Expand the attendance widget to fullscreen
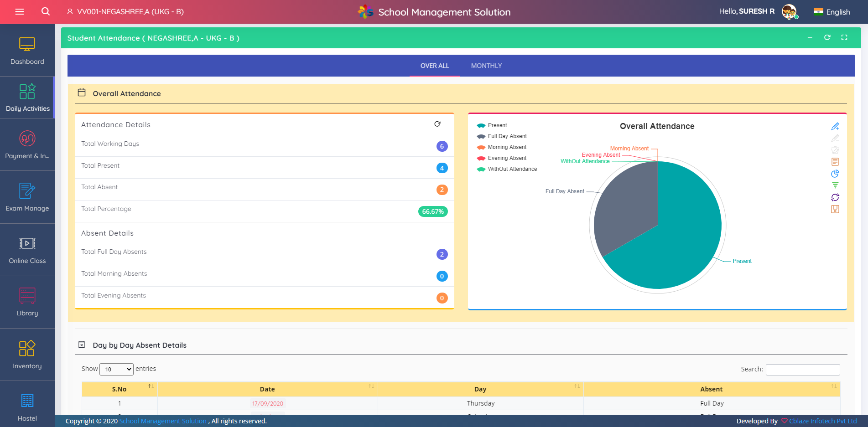The width and height of the screenshot is (868, 427). point(844,37)
